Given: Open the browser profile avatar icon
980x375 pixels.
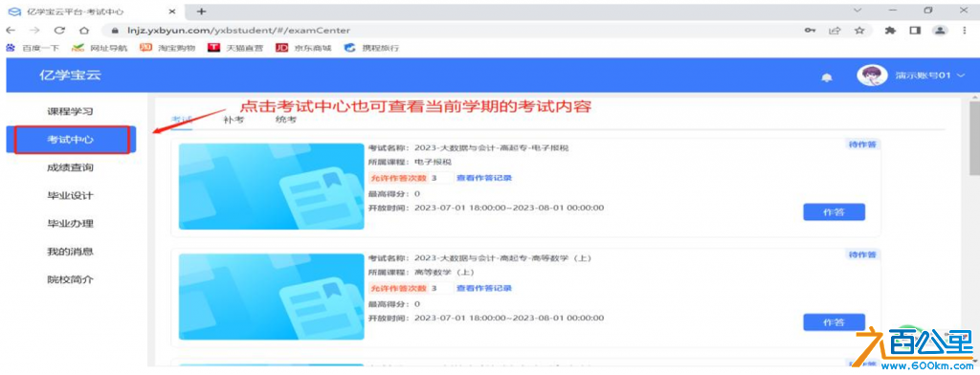Looking at the screenshot, I should pos(940,30).
